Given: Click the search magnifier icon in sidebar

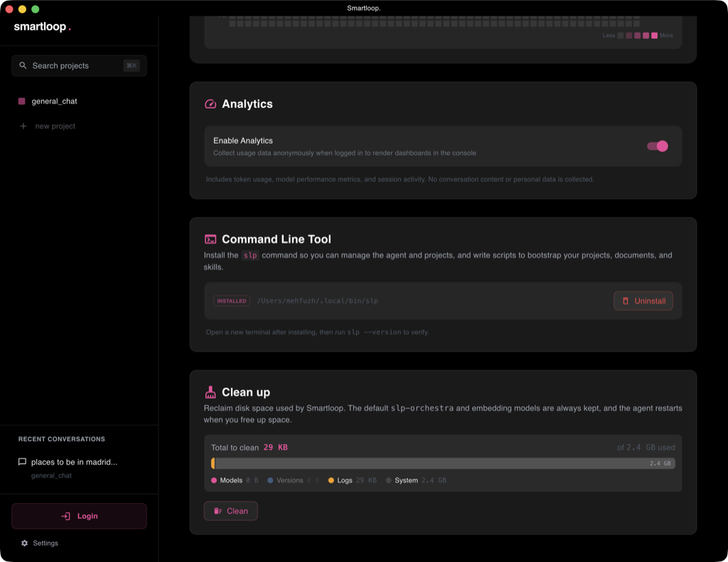Looking at the screenshot, I should (x=23, y=65).
